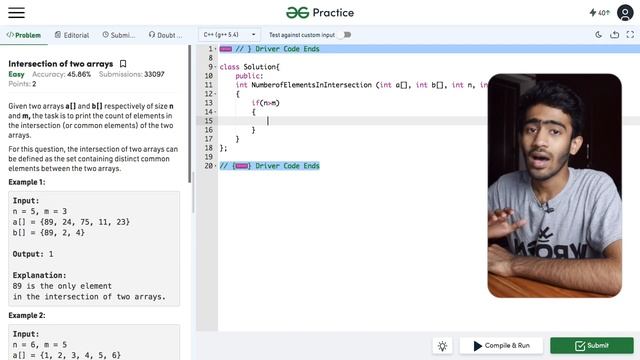Image resolution: width=640 pixels, height=360 pixels.
Task: Open the C++ language dropdown
Action: pos(229,35)
